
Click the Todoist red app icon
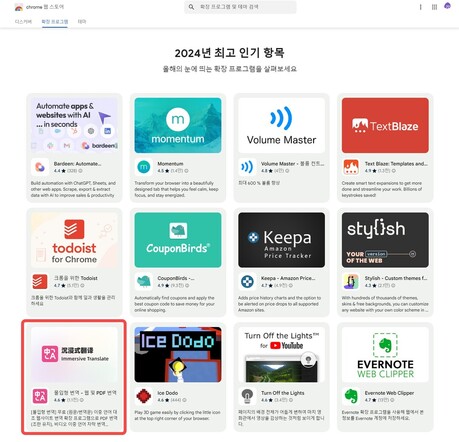point(40,282)
